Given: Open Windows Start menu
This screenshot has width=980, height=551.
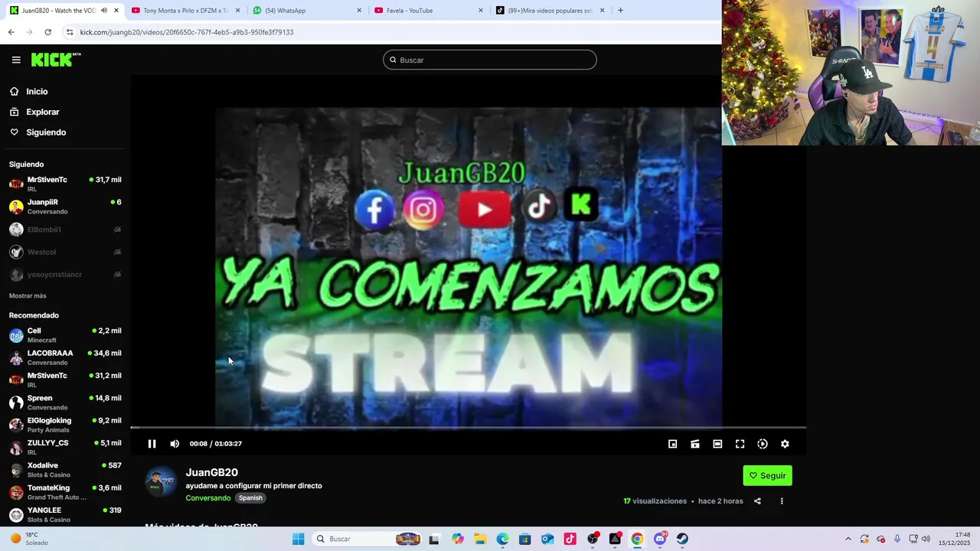Looking at the screenshot, I should (298, 539).
